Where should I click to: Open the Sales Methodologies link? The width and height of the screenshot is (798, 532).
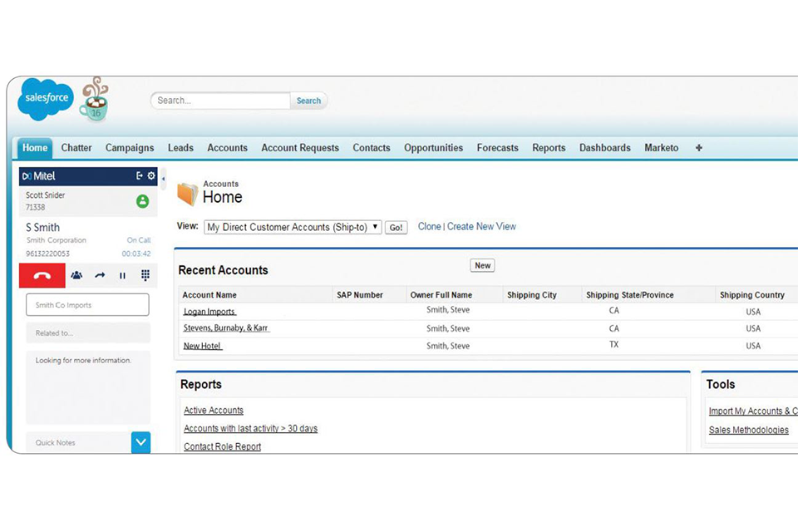pyautogui.click(x=749, y=431)
